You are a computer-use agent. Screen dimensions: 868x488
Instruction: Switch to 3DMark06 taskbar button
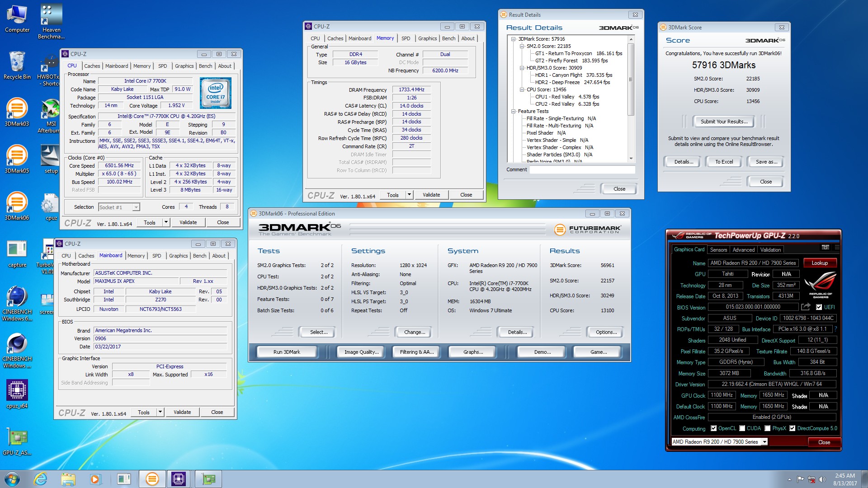click(152, 479)
